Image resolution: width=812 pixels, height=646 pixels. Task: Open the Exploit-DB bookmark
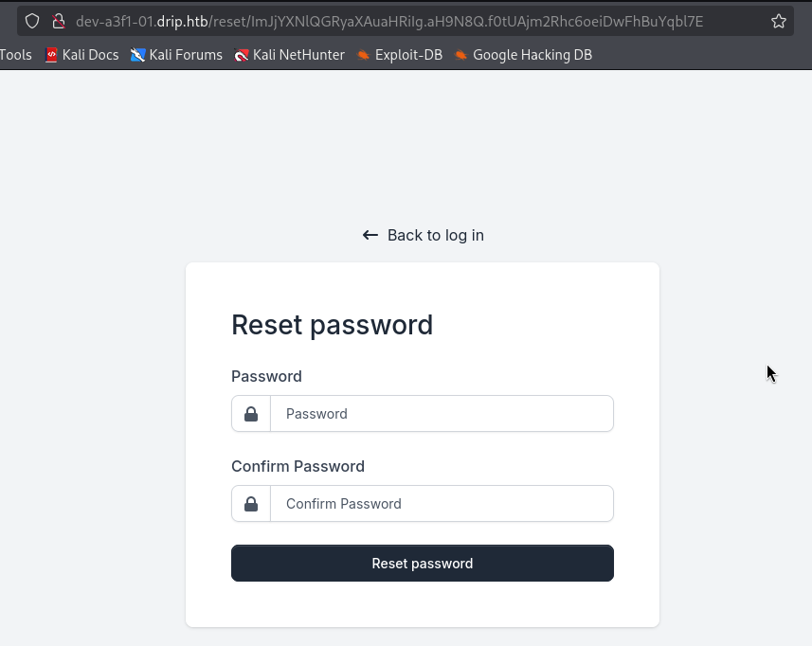pyautogui.click(x=400, y=55)
